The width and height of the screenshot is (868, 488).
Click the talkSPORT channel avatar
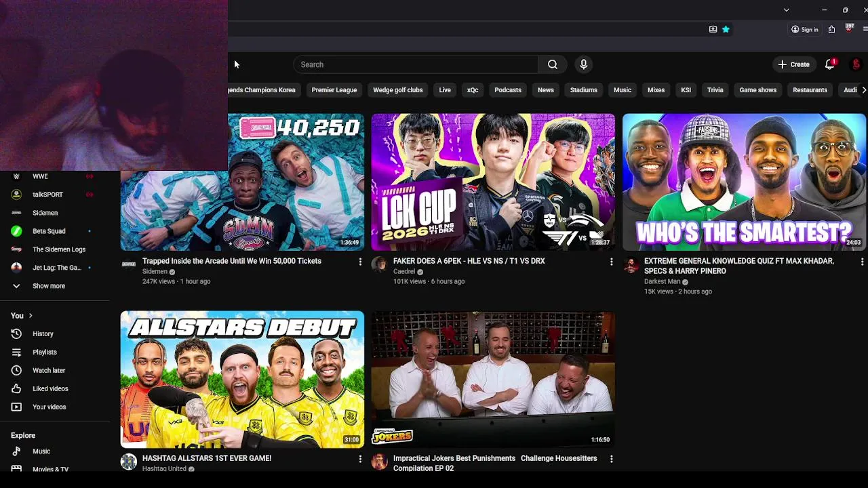coord(16,195)
